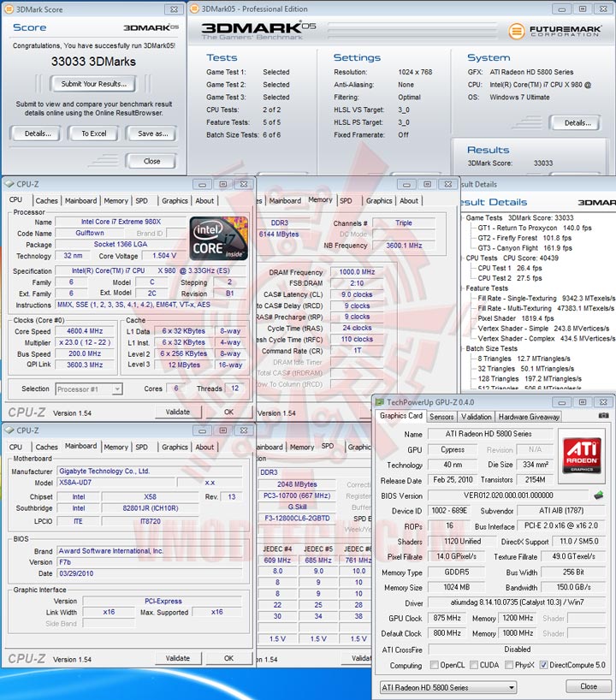Select the Batch Size Tests node
The image size is (616, 700).
491,348
